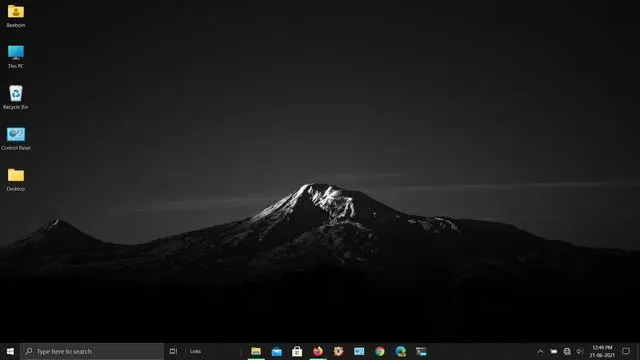Launch the Mail app from taskbar
Viewport: 640px width, 360px height.
tap(277, 351)
